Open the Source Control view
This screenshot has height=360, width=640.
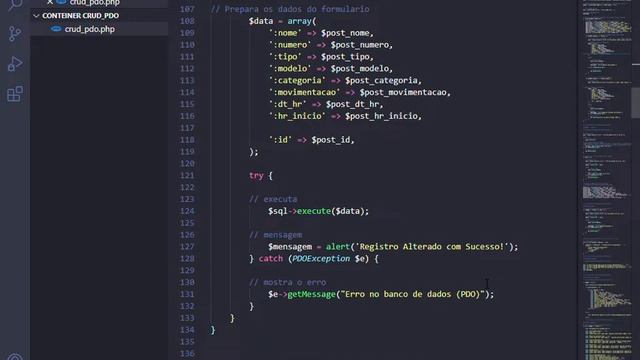[x=15, y=33]
